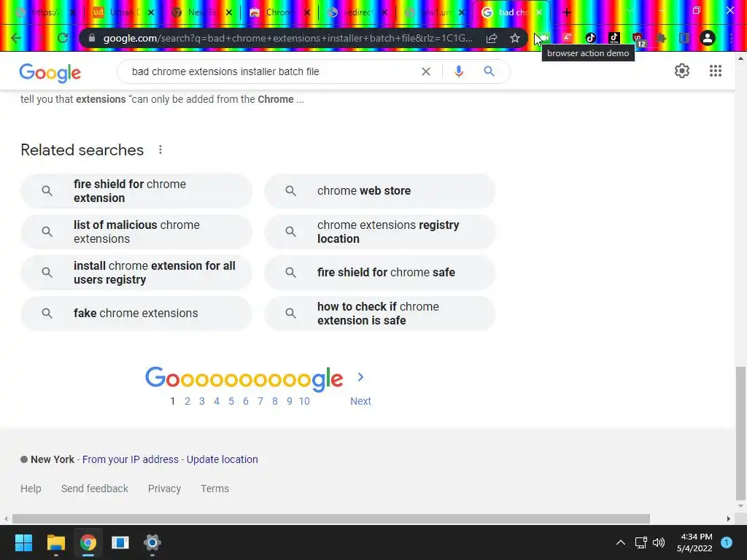Open the Terms footer link

[215, 489]
